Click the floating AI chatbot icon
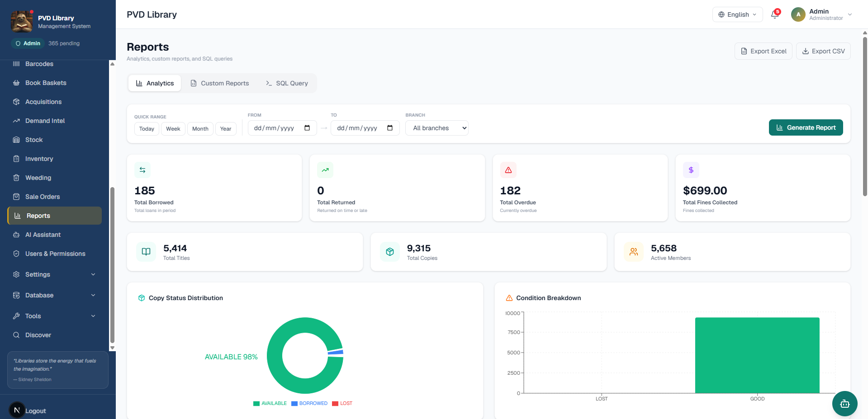Screen dimensions: 868x419 (844, 404)
